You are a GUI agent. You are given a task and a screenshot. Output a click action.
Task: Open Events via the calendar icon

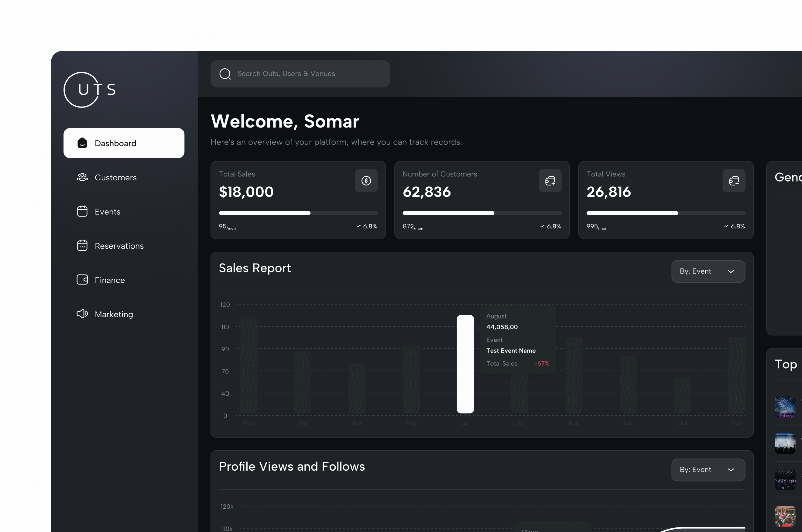[82, 211]
